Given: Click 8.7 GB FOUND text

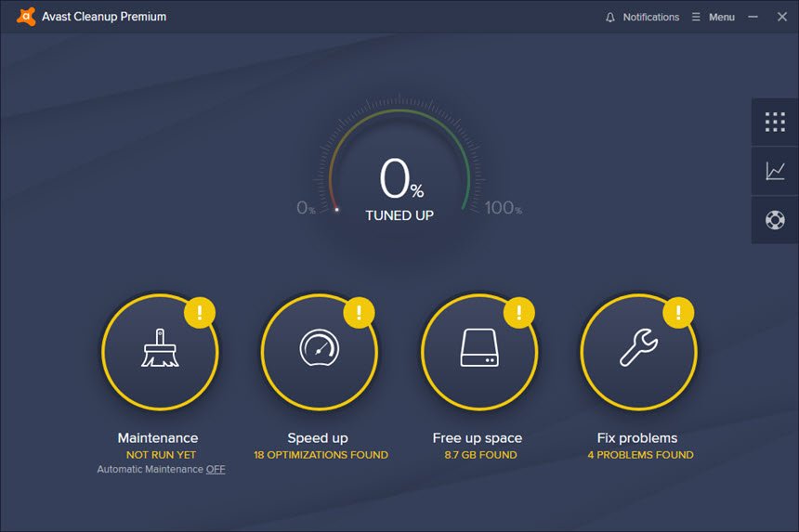Looking at the screenshot, I should (480, 455).
